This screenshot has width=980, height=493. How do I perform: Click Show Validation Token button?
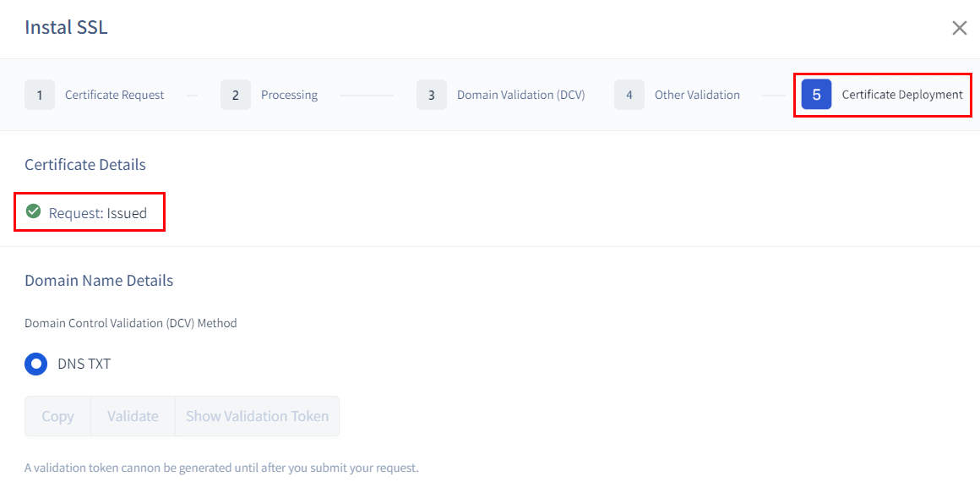coord(257,416)
